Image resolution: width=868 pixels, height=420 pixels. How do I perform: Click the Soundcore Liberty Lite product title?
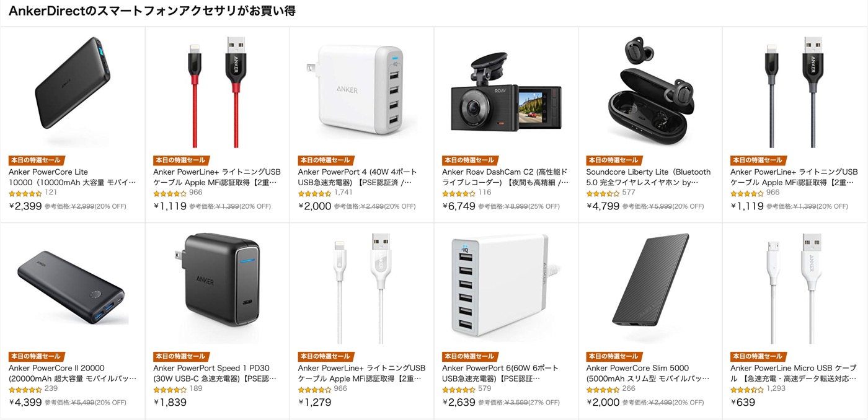coord(649,177)
